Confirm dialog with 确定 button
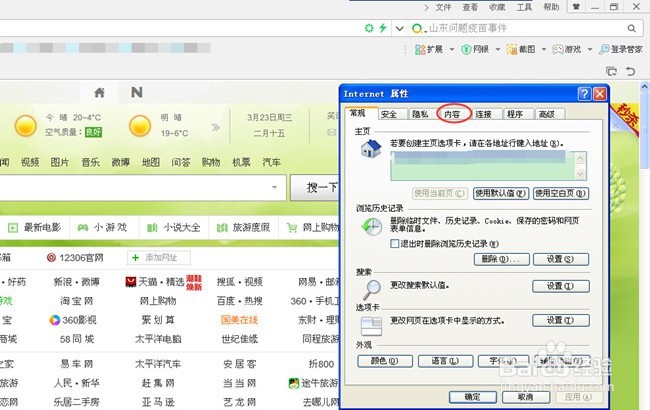 click(473, 397)
